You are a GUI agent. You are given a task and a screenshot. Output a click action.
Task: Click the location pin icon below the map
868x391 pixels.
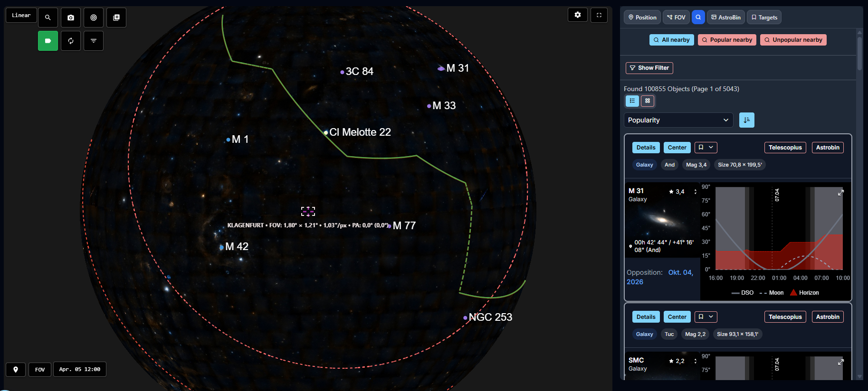click(x=16, y=370)
